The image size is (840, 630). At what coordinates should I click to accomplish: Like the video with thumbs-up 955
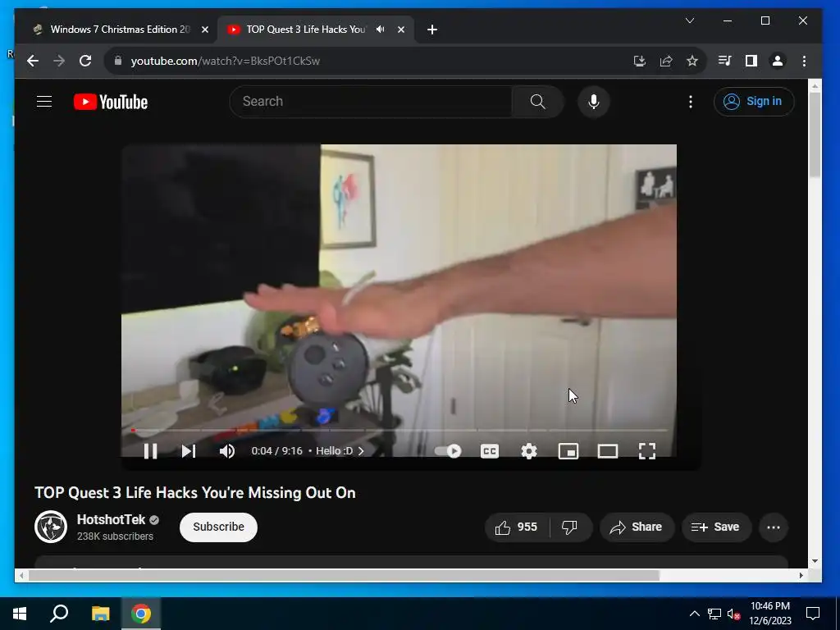pos(517,527)
